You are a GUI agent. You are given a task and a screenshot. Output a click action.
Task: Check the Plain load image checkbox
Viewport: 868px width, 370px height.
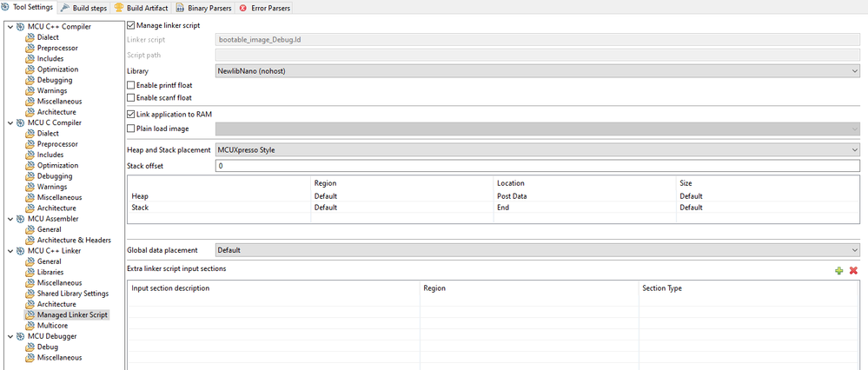[130, 129]
